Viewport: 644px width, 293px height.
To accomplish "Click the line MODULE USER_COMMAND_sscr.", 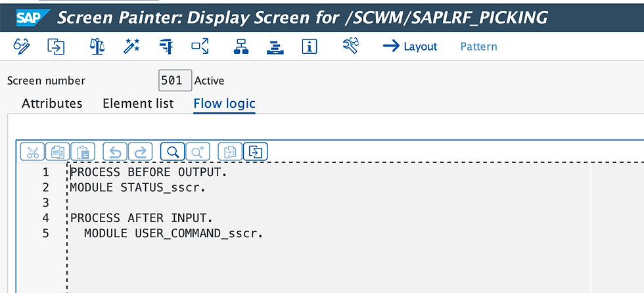I will pos(173,233).
